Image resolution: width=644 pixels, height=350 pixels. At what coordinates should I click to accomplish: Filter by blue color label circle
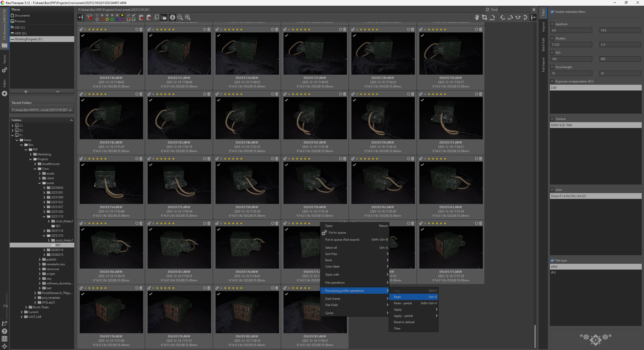click(117, 19)
